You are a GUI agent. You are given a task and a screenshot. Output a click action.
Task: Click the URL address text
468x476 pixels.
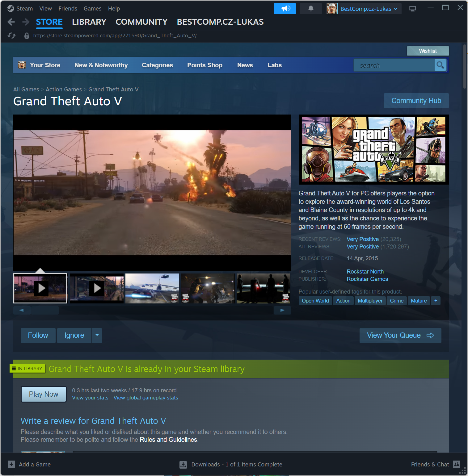(115, 35)
